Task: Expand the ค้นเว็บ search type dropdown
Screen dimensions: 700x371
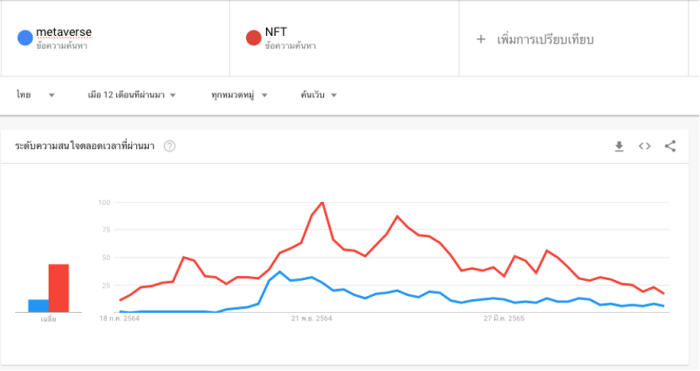Action: click(x=318, y=95)
